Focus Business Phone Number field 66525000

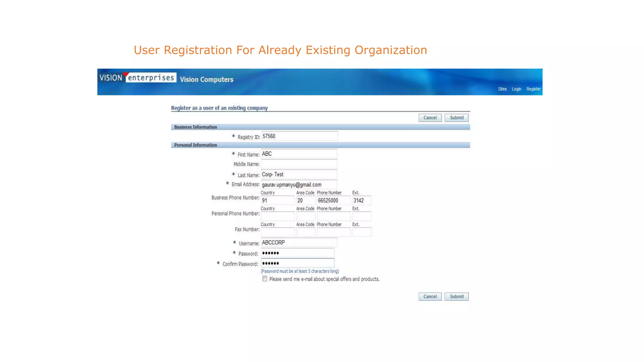(x=334, y=200)
